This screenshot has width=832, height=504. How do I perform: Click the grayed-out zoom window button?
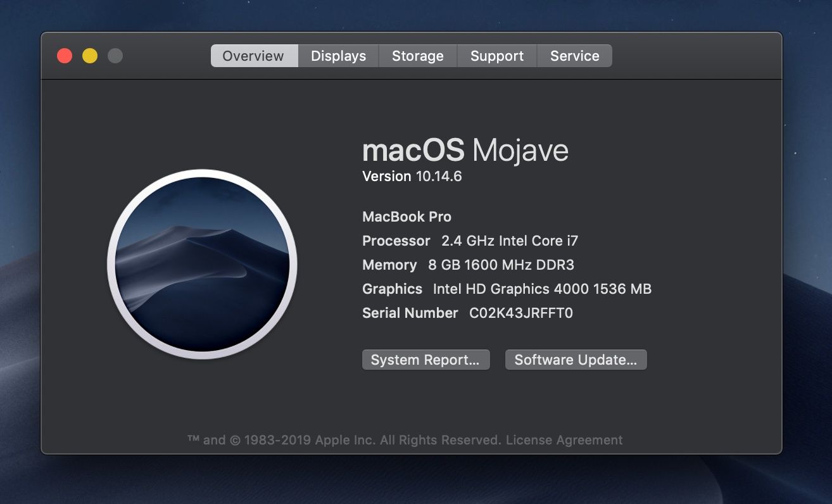pos(115,56)
